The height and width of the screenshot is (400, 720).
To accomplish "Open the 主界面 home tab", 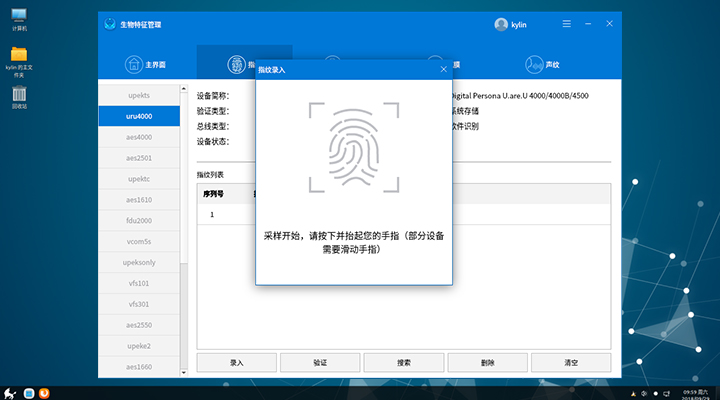I will point(145,64).
